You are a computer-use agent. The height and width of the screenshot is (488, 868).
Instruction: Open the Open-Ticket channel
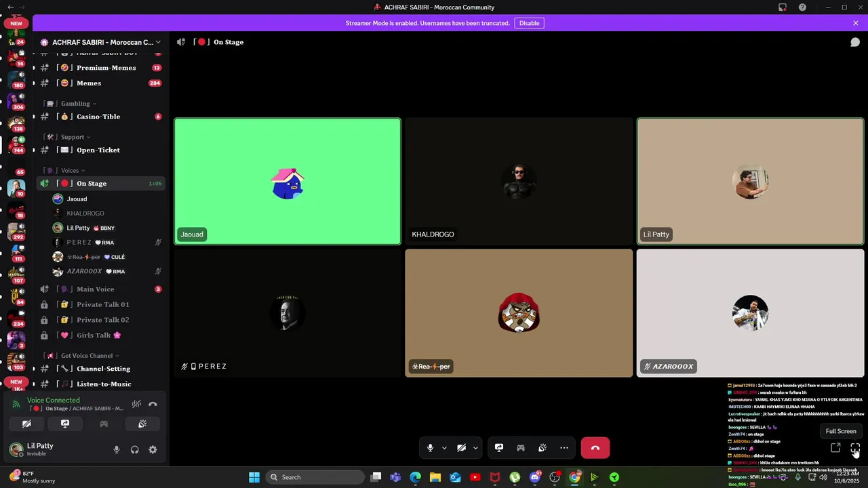coord(100,150)
